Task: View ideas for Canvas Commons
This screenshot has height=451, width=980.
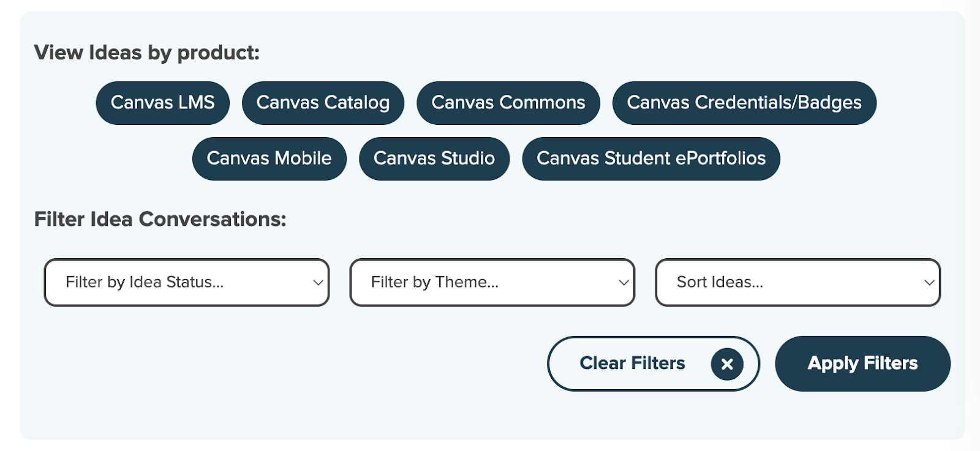Action: 508,103
